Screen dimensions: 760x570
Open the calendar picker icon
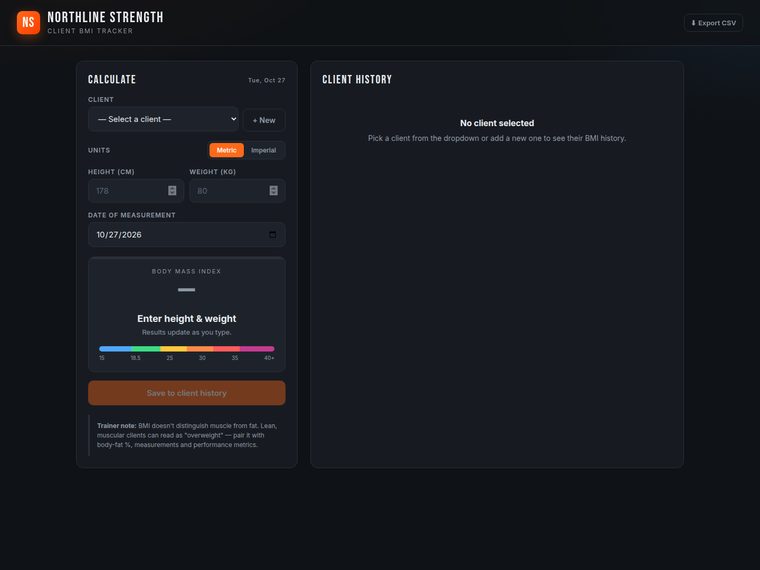coord(272,235)
